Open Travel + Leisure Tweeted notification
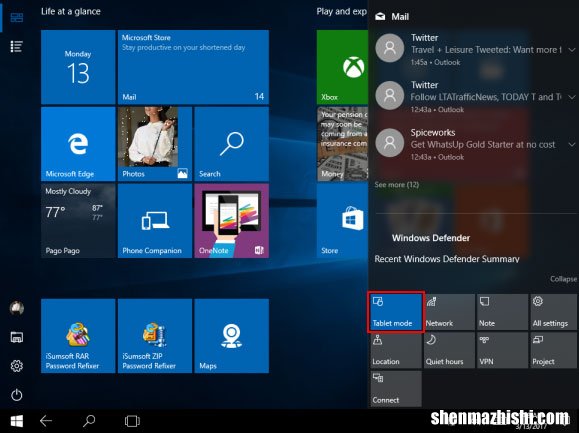This screenshot has height=433, width=579. click(474, 49)
